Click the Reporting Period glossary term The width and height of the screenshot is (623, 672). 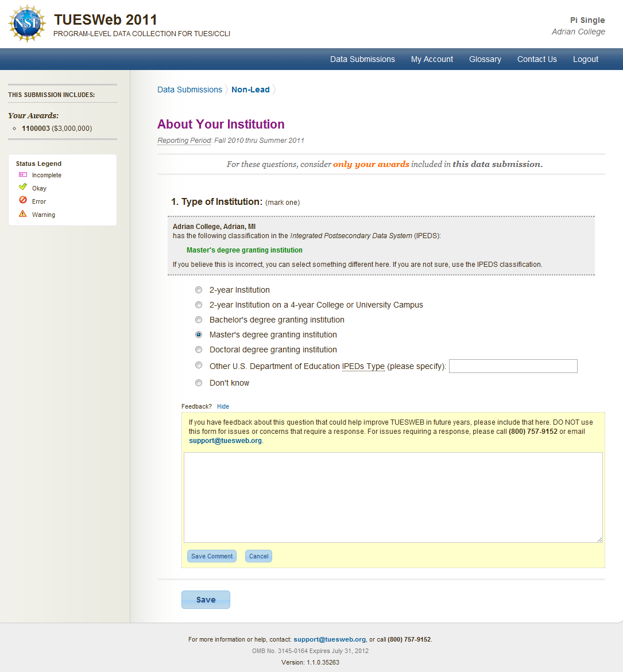184,141
